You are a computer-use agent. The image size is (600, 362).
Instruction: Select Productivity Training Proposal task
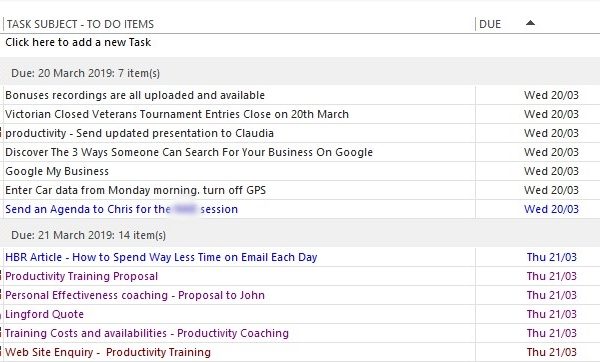[x=81, y=276]
